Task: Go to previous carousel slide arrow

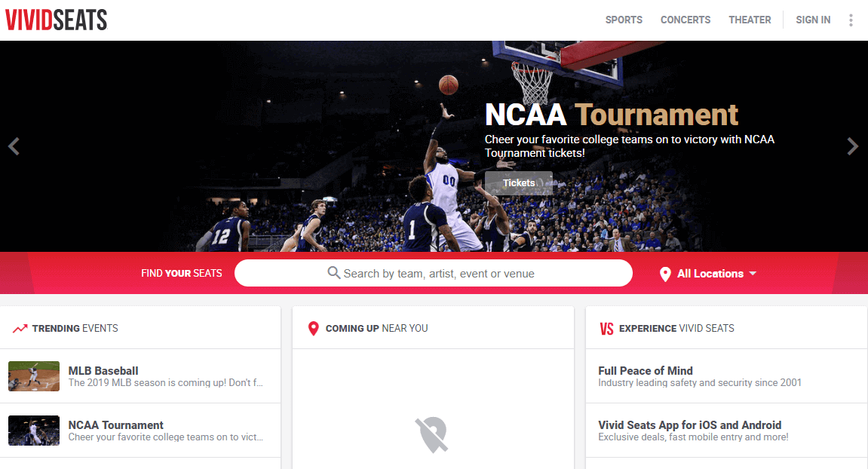Action: coord(14,146)
